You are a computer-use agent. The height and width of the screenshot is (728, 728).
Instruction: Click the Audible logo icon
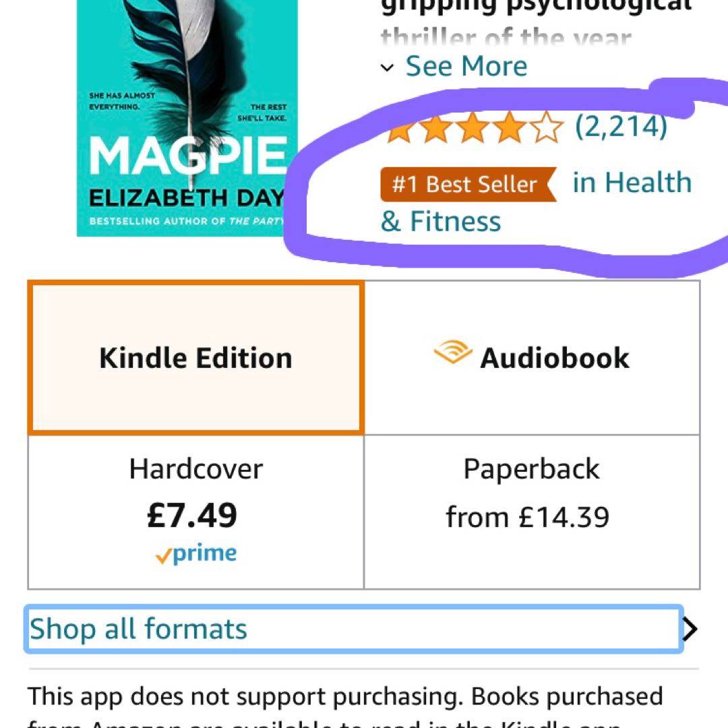[453, 353]
